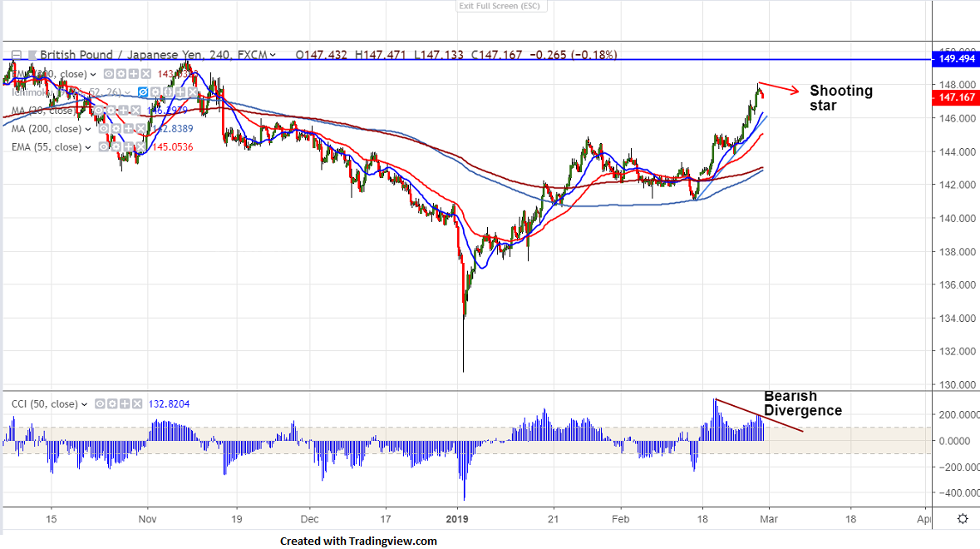Click the H147.471 high value in header
The width and height of the screenshot is (980, 549).
pyautogui.click(x=381, y=55)
